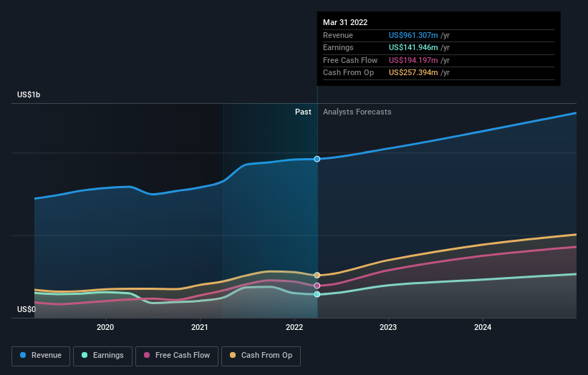This screenshot has width=588, height=375.
Task: Toggle the Earnings legend button
Action: pyautogui.click(x=102, y=356)
